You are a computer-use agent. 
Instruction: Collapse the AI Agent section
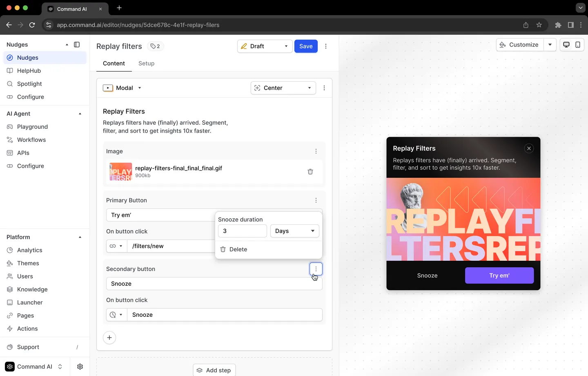[80, 114]
